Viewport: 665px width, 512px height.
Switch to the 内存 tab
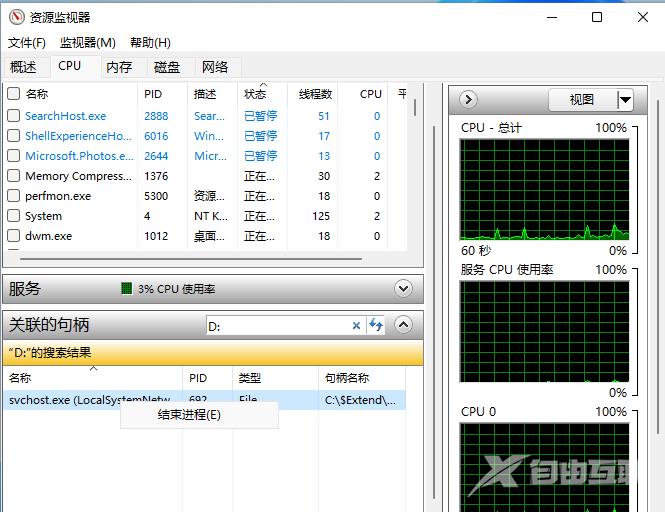[119, 67]
